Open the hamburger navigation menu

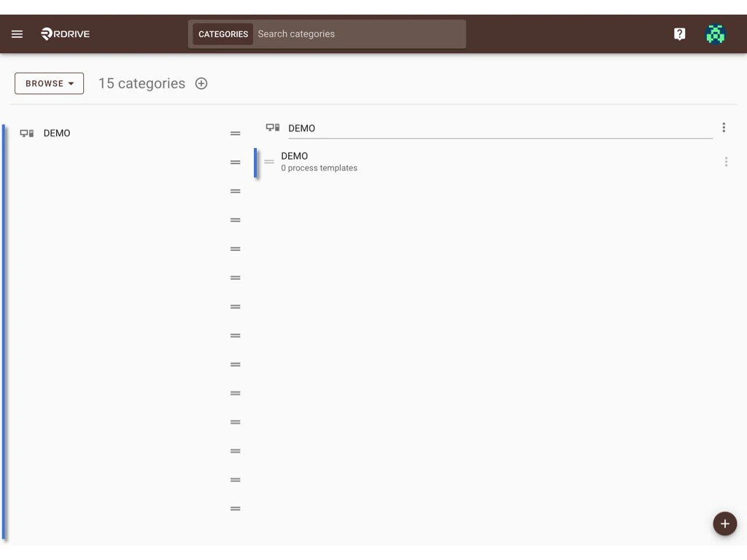coord(17,34)
